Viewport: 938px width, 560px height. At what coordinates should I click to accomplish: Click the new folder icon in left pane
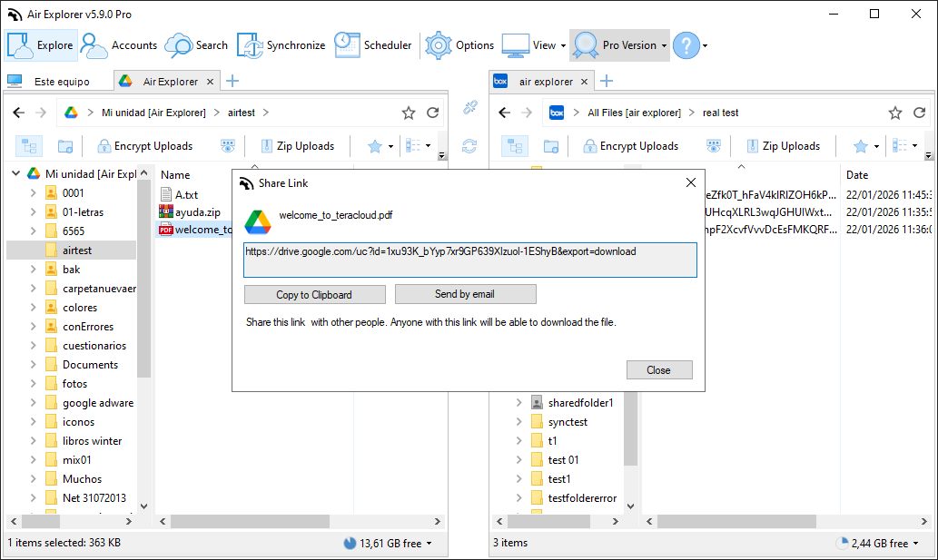pyautogui.click(x=65, y=146)
